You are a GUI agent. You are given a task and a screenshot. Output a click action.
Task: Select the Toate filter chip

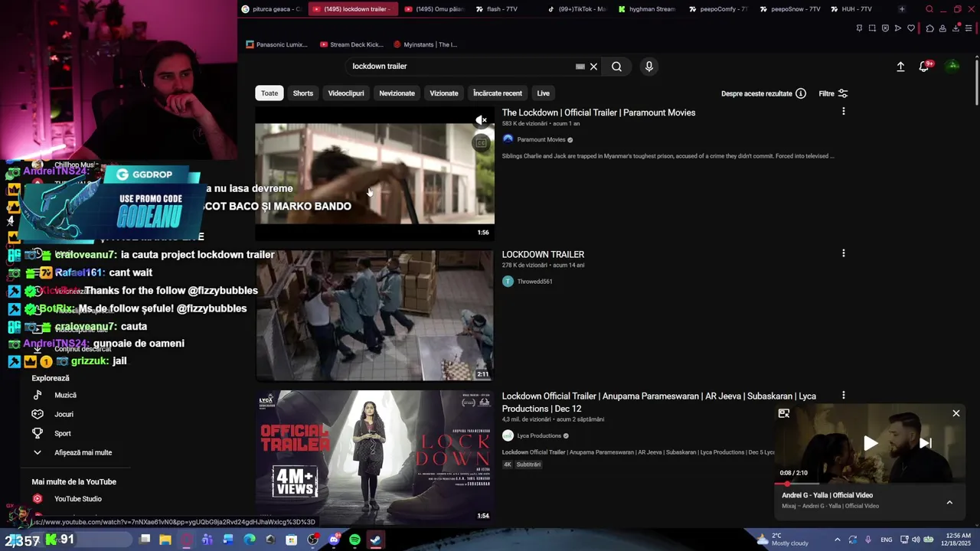269,93
